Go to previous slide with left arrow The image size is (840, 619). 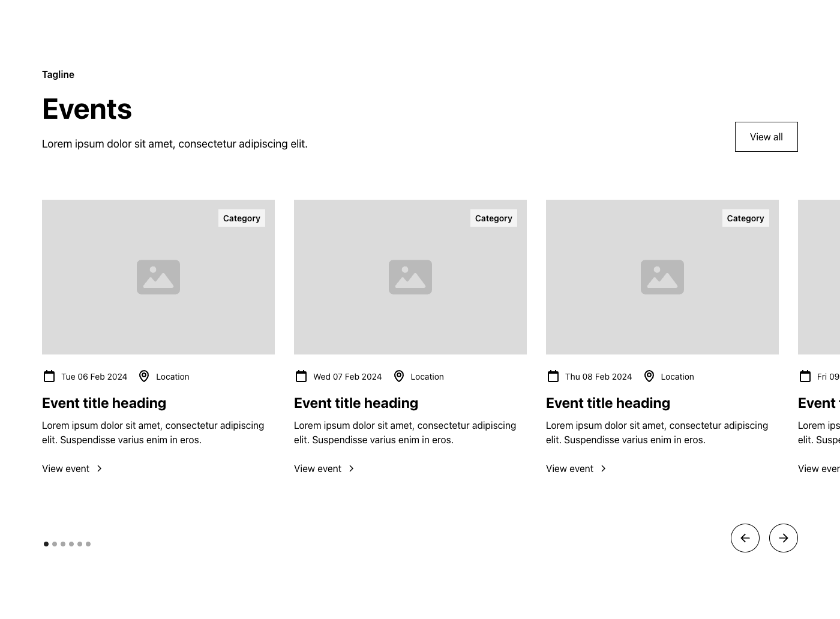pyautogui.click(x=745, y=538)
